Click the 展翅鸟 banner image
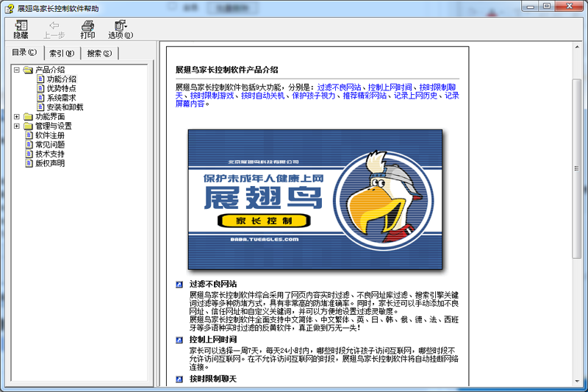588x392 pixels. pyautogui.click(x=315, y=199)
